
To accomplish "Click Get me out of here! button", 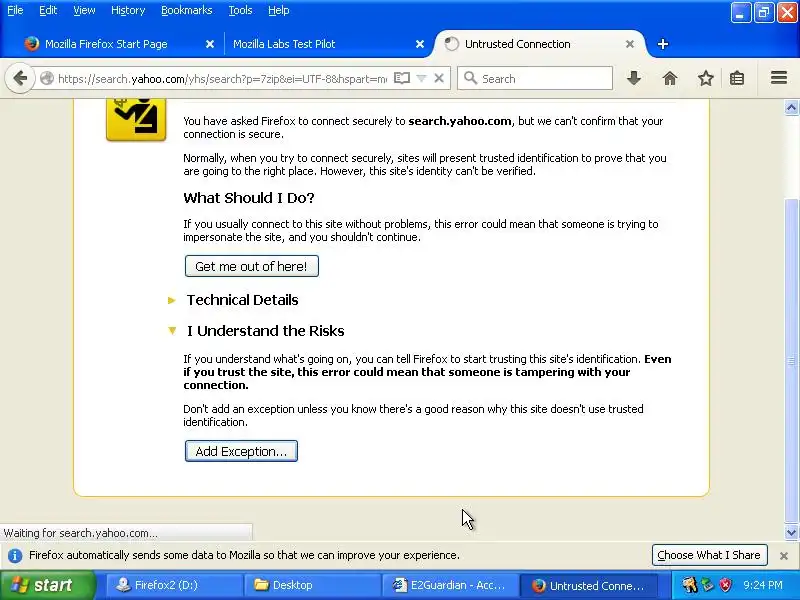I will 252,266.
